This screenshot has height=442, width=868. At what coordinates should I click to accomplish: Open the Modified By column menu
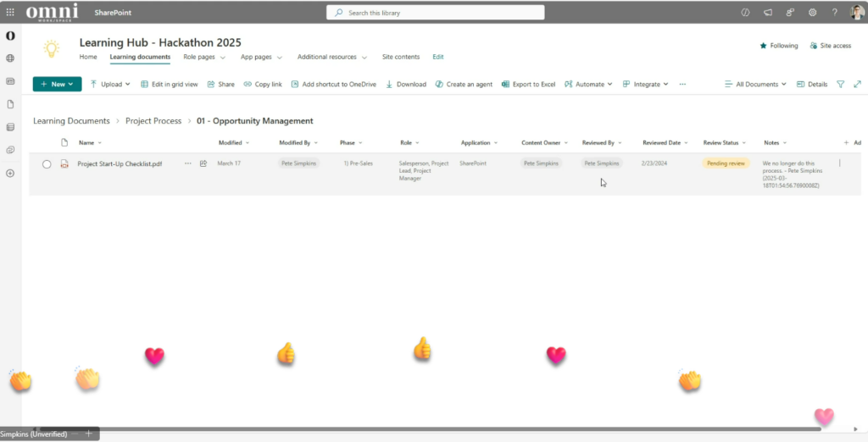click(x=298, y=143)
